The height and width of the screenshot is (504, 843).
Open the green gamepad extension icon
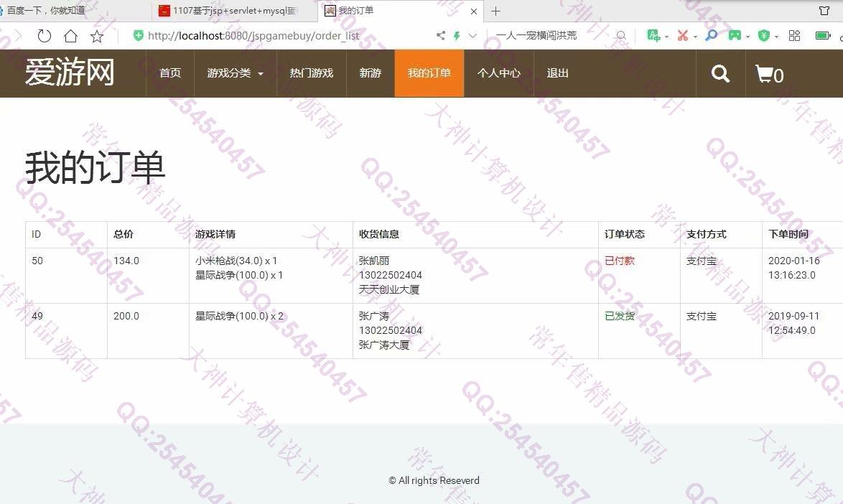click(735, 35)
